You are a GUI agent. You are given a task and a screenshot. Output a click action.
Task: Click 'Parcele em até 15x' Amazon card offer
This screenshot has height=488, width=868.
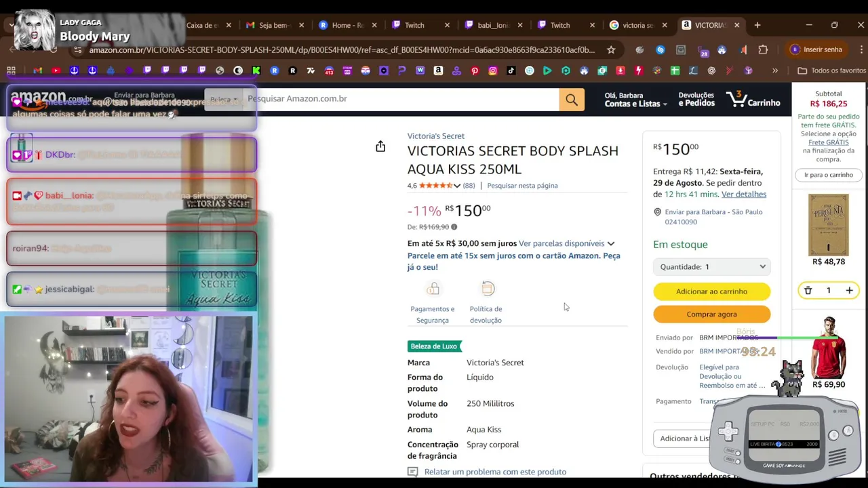click(x=513, y=262)
